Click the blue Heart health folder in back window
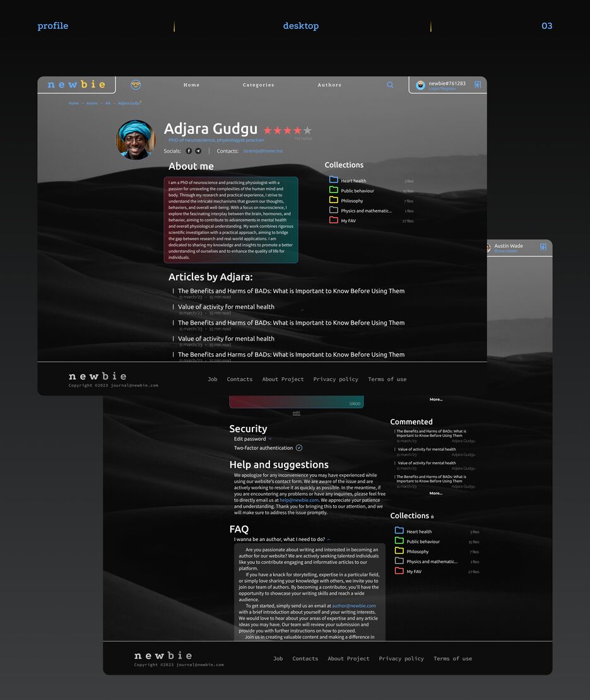 399,531
